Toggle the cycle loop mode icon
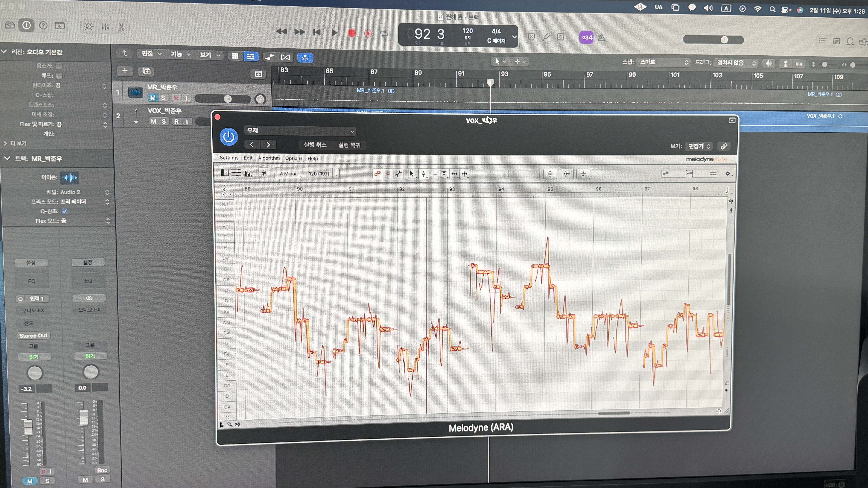Viewport: 868px width, 488px height. [384, 33]
